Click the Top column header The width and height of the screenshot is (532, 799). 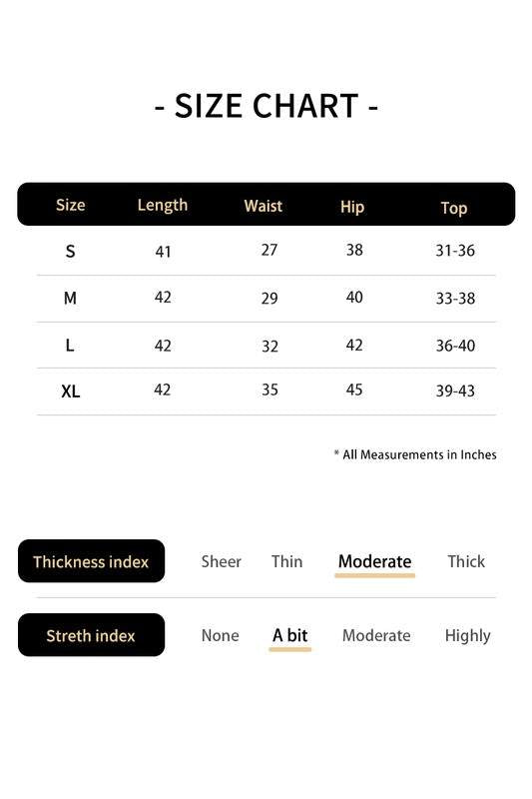pyautogui.click(x=453, y=208)
